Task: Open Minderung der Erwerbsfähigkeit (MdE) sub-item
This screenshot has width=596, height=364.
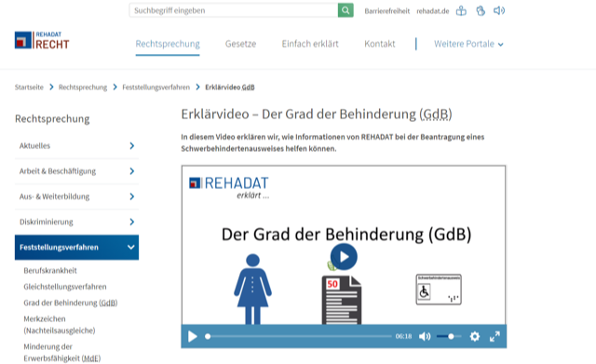Action: (62, 352)
